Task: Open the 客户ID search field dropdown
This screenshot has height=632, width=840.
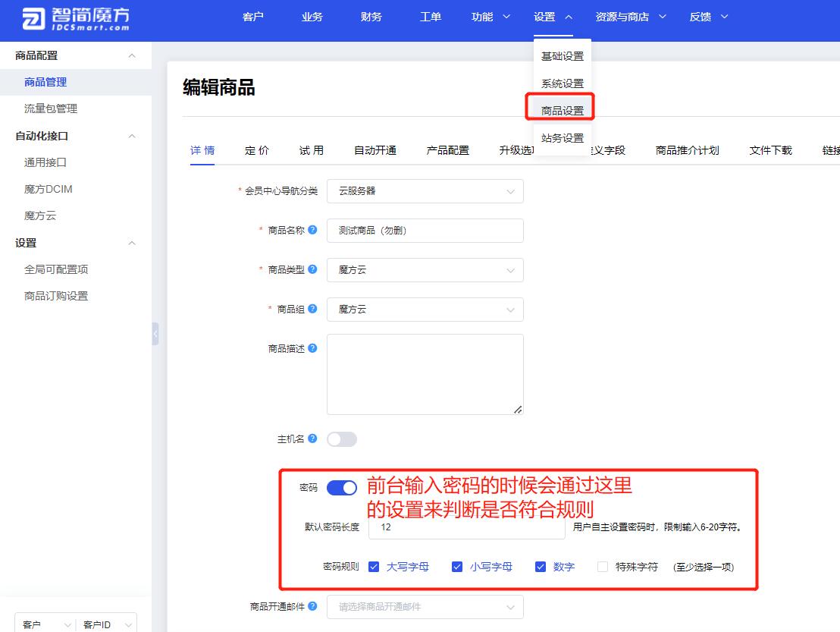Action: [107, 624]
